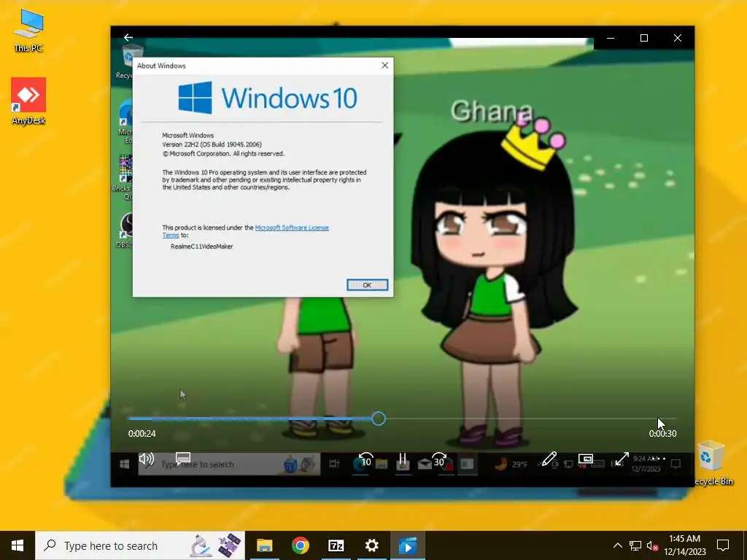The height and width of the screenshot is (560, 747).
Task: Open File Explorer from taskbar
Action: pos(264,545)
